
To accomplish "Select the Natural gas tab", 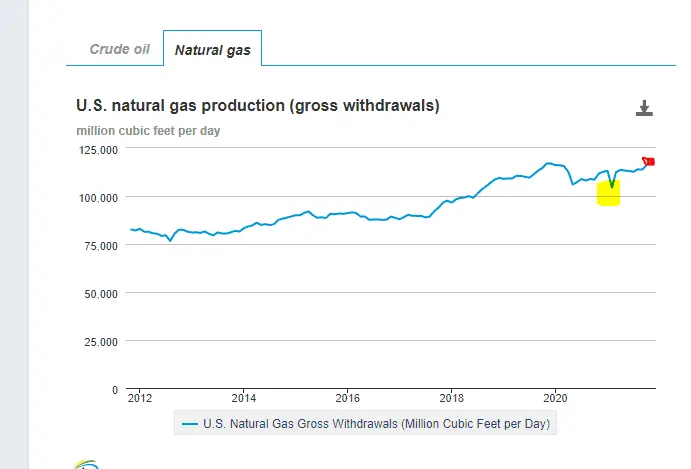I will coord(212,49).
